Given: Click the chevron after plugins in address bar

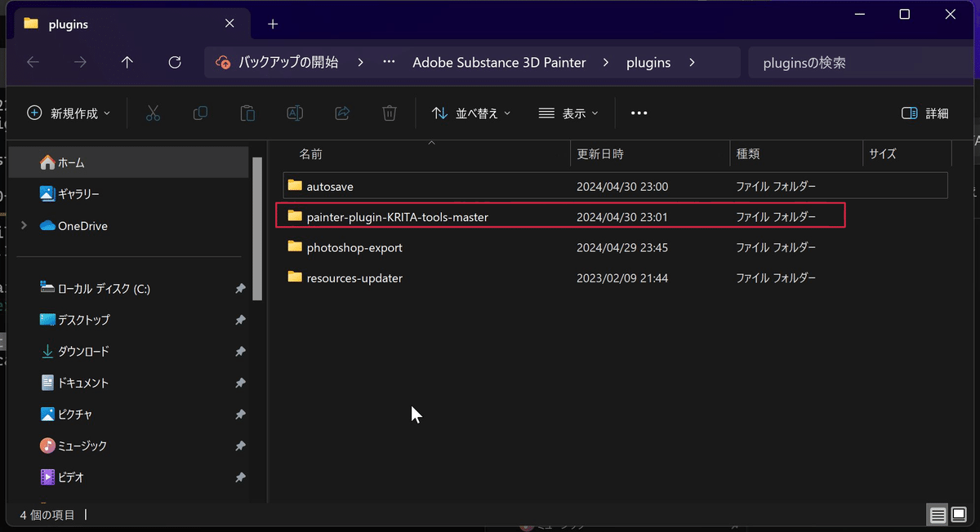Looking at the screenshot, I should click(x=692, y=62).
